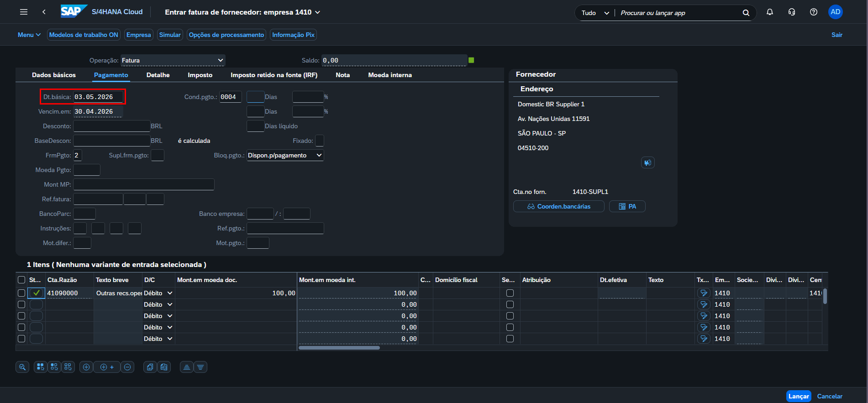Open the Tudo search scope dropdown
This screenshot has height=403, width=868.
point(595,13)
